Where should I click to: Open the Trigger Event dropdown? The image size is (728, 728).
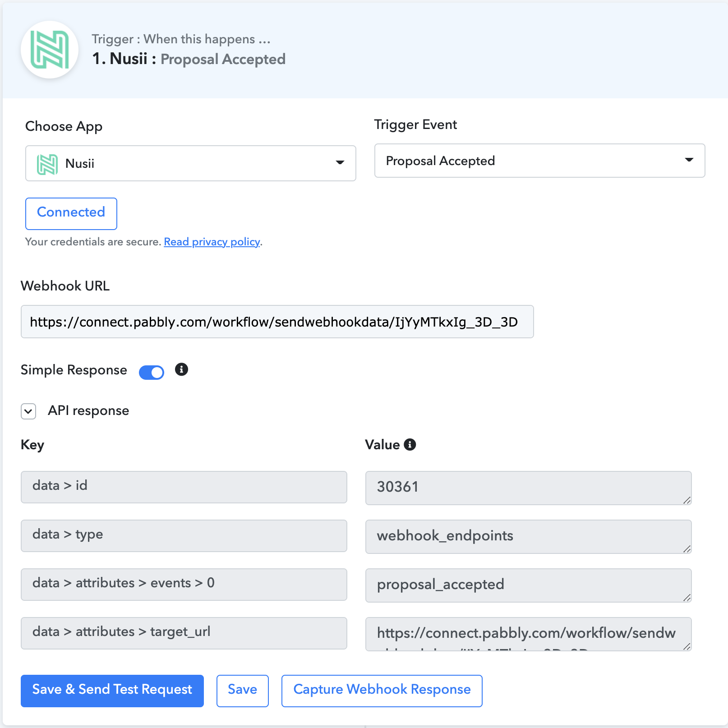539,161
